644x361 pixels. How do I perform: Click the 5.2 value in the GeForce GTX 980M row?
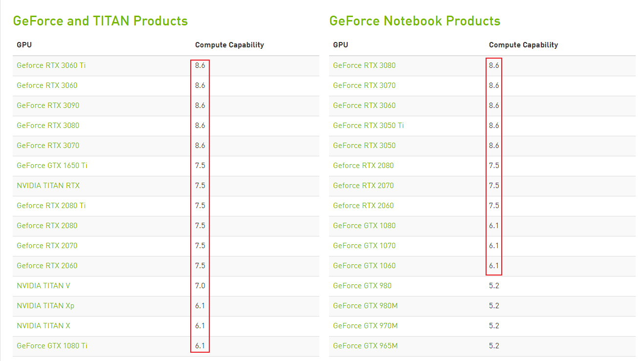[494, 306]
